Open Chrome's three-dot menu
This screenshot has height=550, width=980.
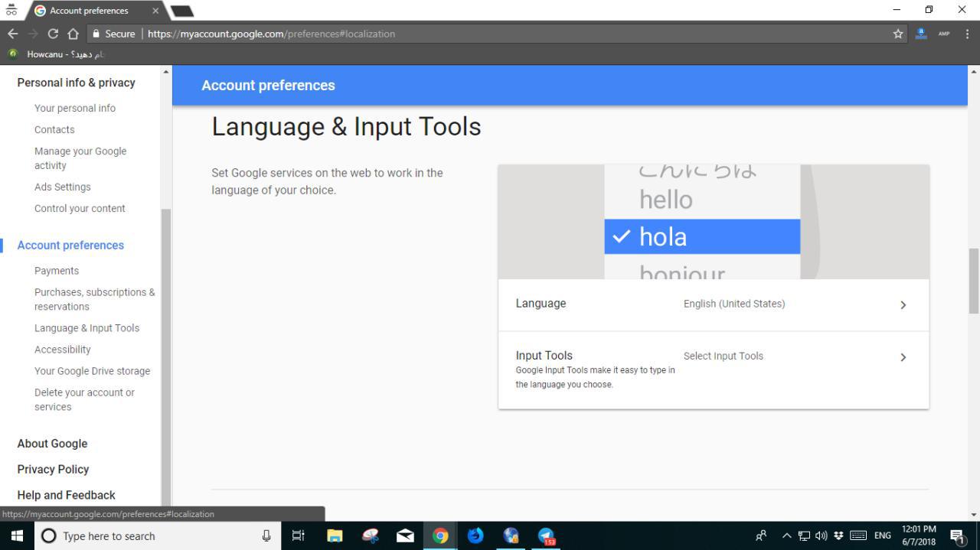[x=968, y=34]
